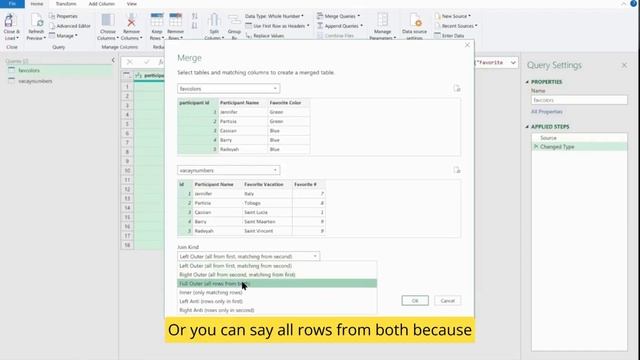The height and width of the screenshot is (360, 640).
Task: Open the All Properties link
Action: (547, 111)
